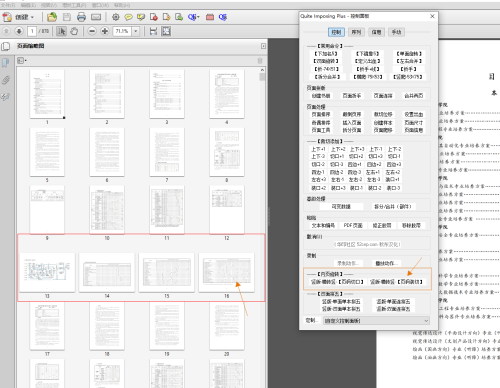Select page 10 thumbnail
The width and height of the screenshot is (500, 388).
click(x=107, y=210)
